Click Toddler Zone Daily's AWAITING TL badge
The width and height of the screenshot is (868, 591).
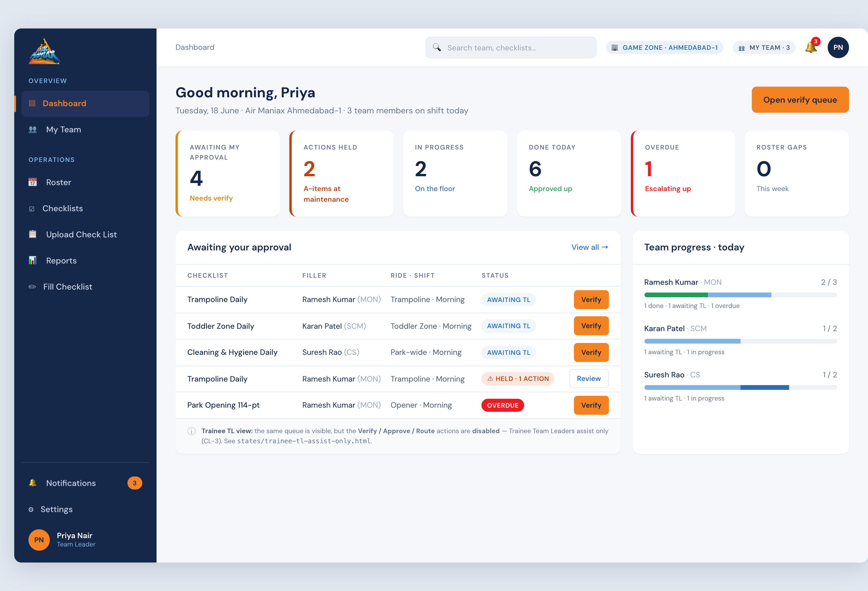point(508,326)
